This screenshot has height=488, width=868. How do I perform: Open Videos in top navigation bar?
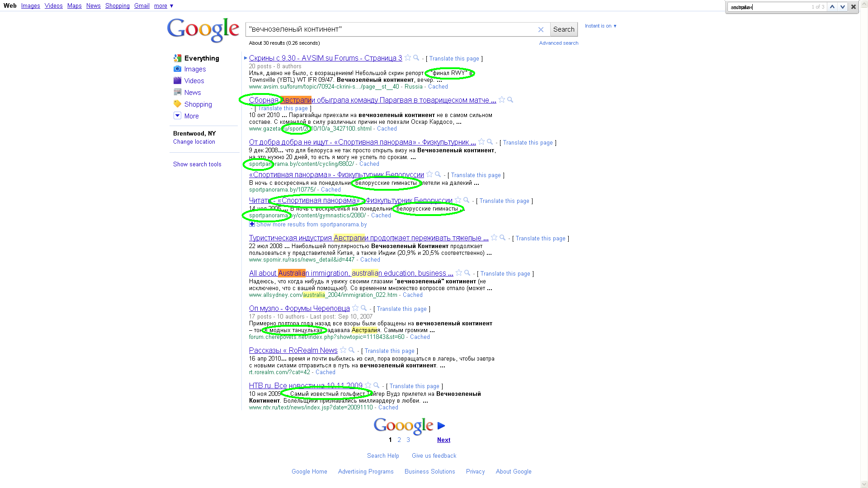53,6
